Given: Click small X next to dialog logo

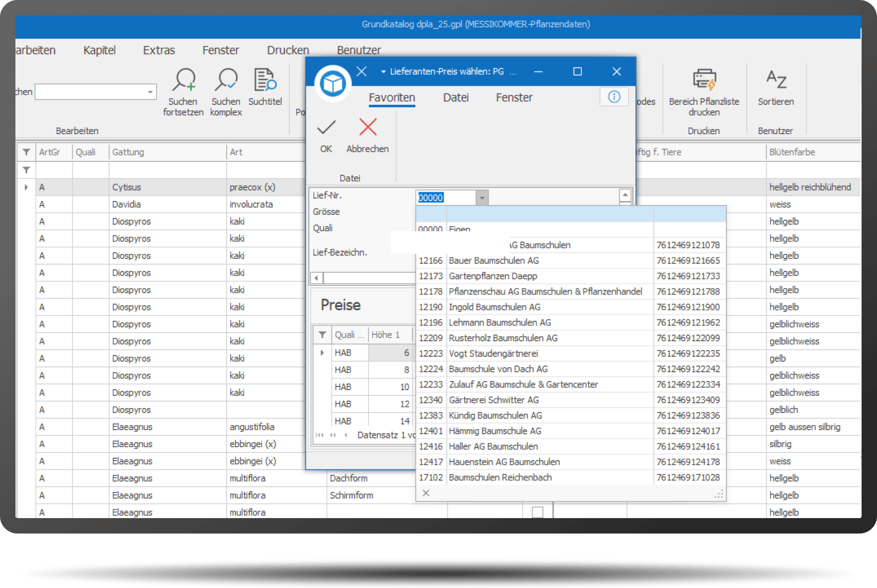Looking at the screenshot, I should pos(361,71).
